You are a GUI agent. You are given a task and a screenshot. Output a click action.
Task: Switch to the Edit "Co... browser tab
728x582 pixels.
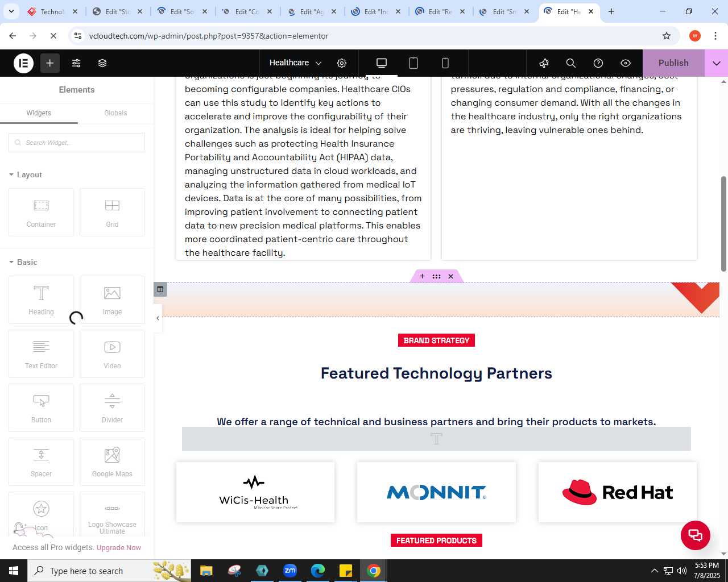click(x=247, y=11)
